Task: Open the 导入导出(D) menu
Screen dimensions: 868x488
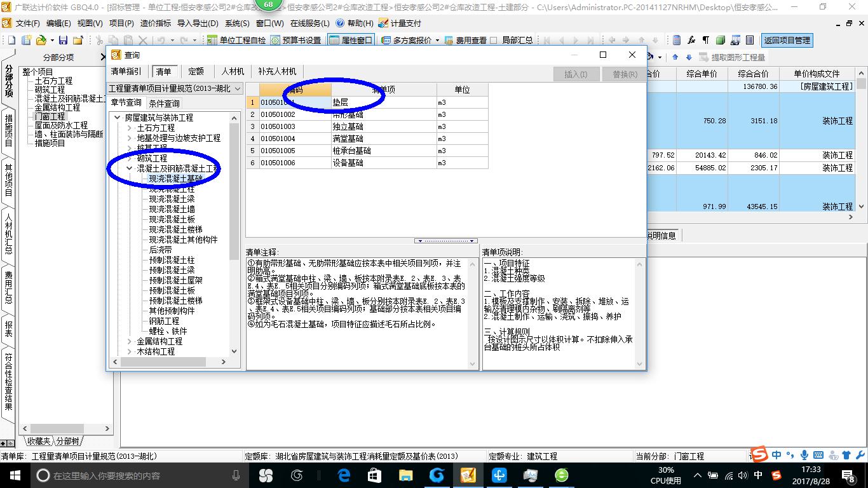Action: point(198,23)
